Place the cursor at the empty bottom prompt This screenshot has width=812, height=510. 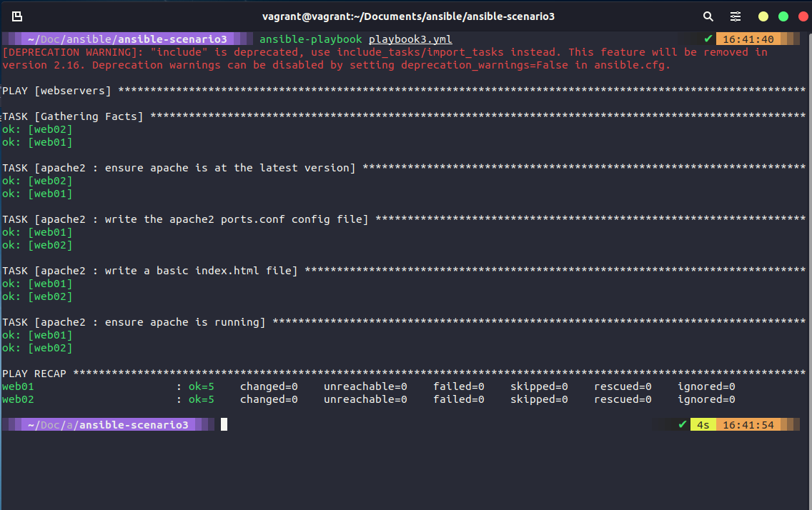(224, 424)
